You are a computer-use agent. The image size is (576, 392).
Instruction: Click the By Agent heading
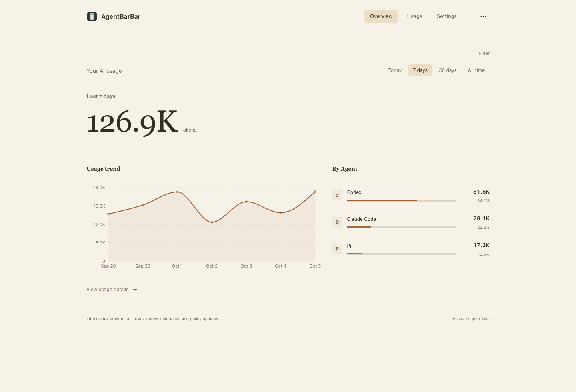point(344,169)
